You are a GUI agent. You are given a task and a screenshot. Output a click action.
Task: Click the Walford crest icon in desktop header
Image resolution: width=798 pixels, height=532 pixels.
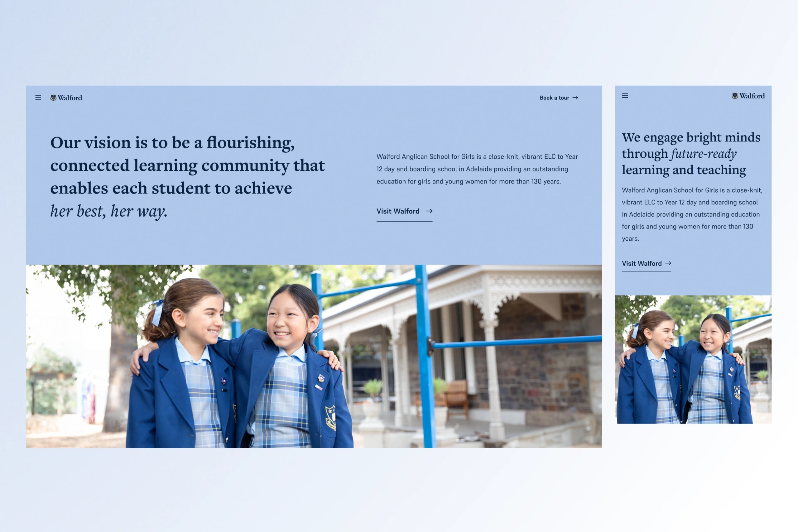[53, 98]
